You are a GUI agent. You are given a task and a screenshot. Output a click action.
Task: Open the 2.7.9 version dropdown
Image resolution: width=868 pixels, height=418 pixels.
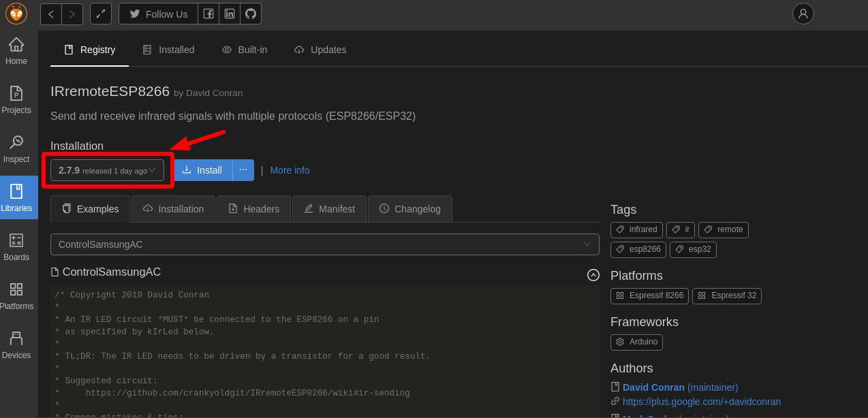pos(108,170)
